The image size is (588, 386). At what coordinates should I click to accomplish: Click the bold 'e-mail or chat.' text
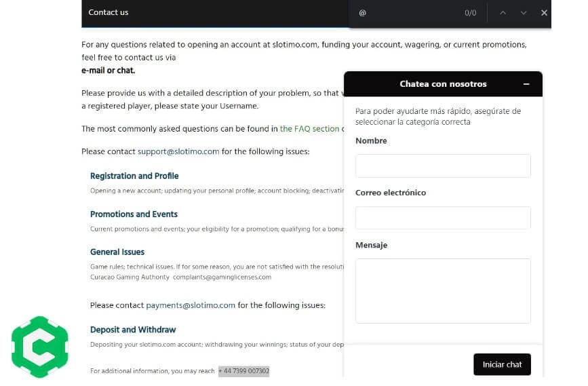[109, 71]
